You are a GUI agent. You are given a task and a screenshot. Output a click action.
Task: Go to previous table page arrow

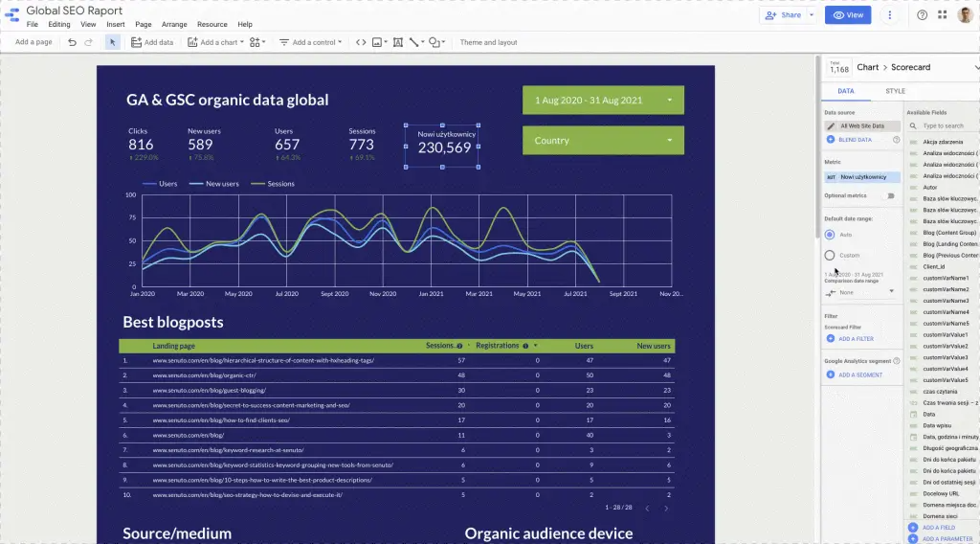click(x=647, y=509)
